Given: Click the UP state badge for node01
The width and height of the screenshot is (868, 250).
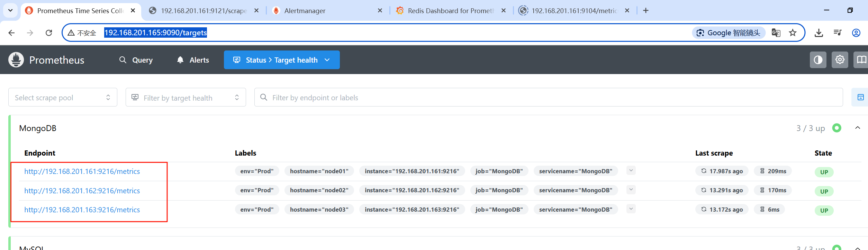Looking at the screenshot, I should [x=824, y=172].
